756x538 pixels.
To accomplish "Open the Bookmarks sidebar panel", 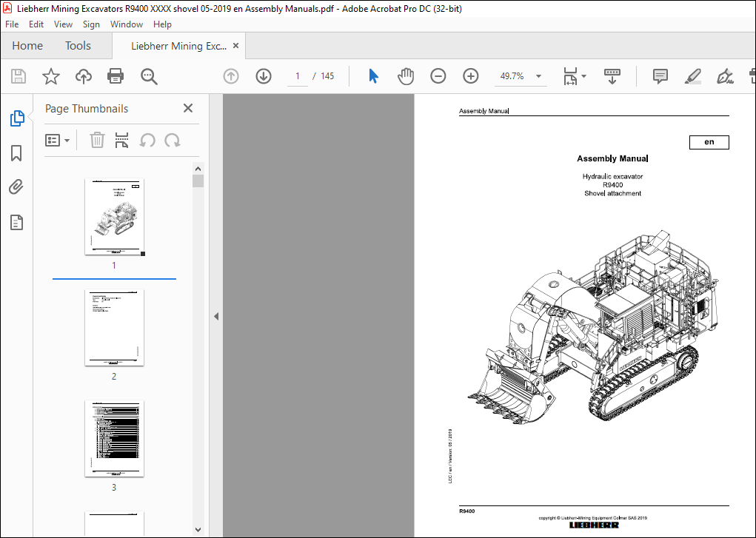I will [x=16, y=153].
